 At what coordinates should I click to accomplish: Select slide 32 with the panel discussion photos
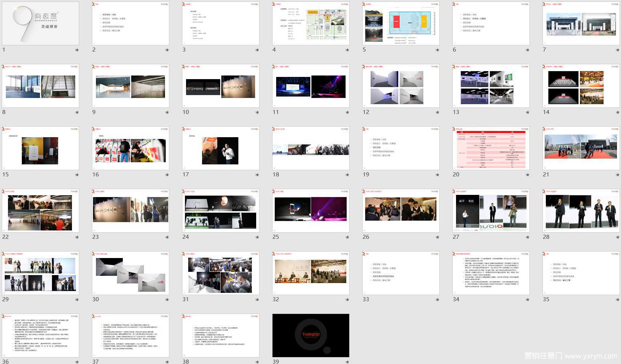pos(311,273)
